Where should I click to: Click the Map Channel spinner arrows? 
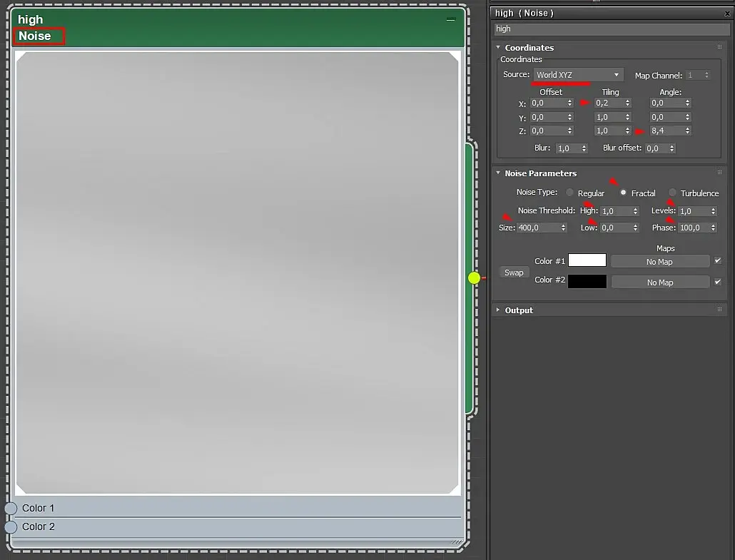(x=707, y=75)
